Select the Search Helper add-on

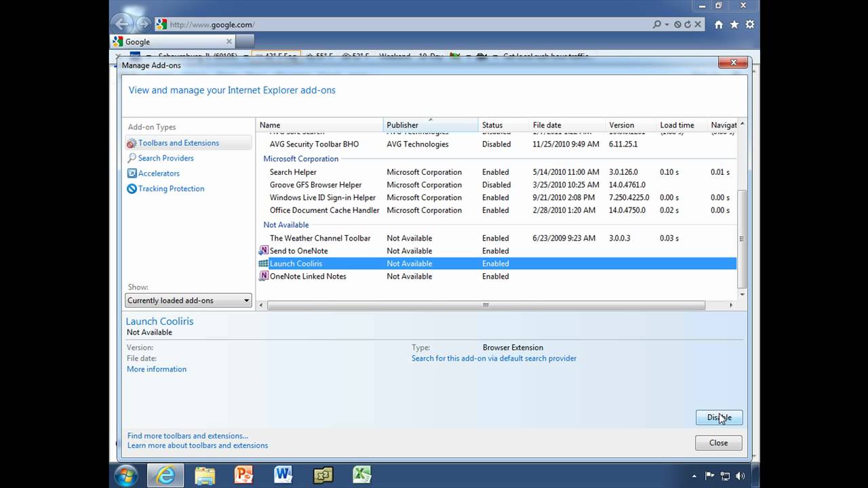click(496, 172)
